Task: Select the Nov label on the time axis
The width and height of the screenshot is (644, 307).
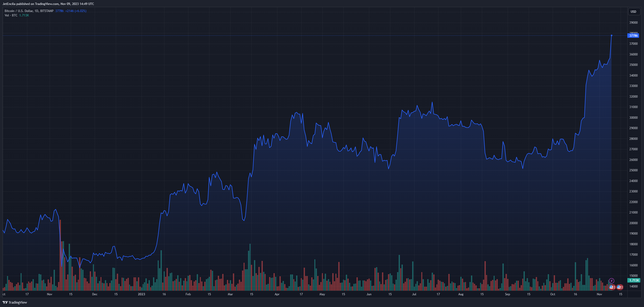Action: coord(49,294)
